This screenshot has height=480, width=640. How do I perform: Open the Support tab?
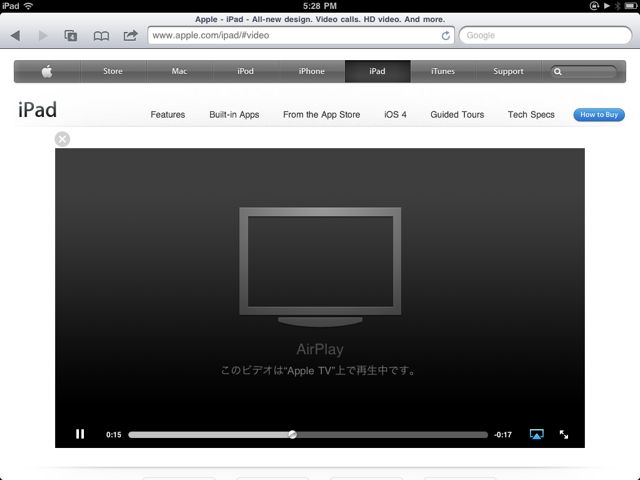click(x=508, y=71)
